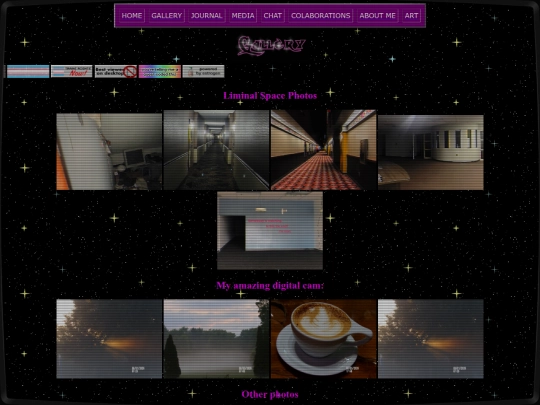Open the blue wall with pink text photo

(x=270, y=230)
